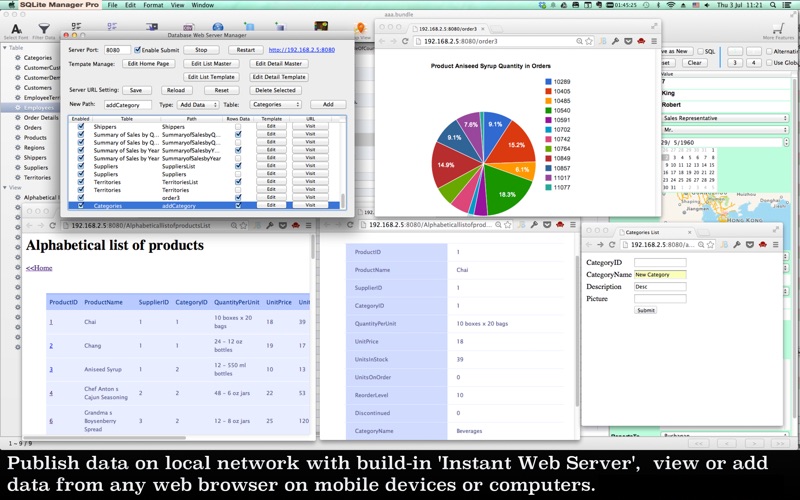This screenshot has width=800, height=500.
Task: Collapse the Table section triangle in sidebar
Action: (x=5, y=47)
